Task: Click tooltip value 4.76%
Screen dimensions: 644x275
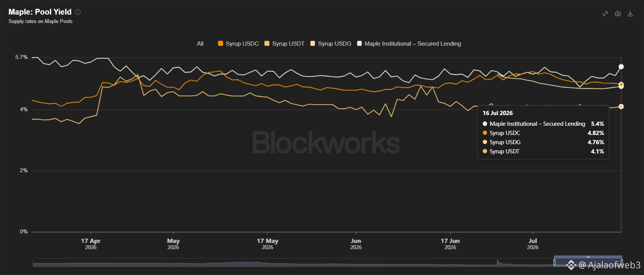Action: [x=596, y=142]
